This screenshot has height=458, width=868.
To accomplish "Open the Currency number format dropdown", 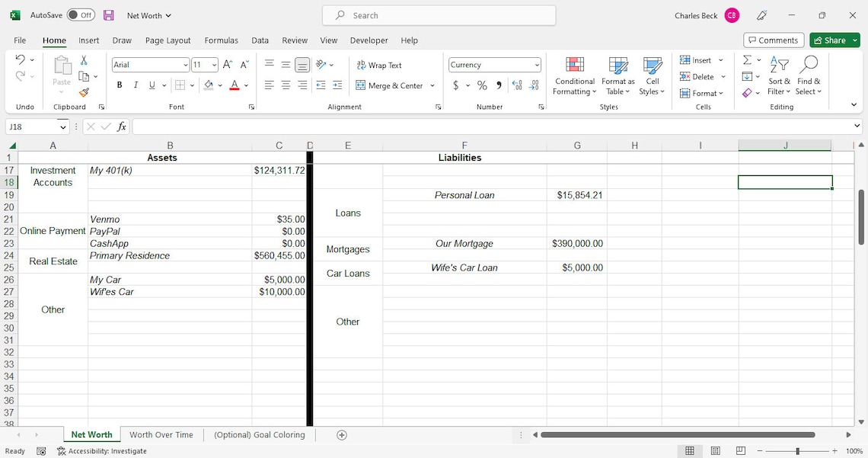I will [x=537, y=65].
